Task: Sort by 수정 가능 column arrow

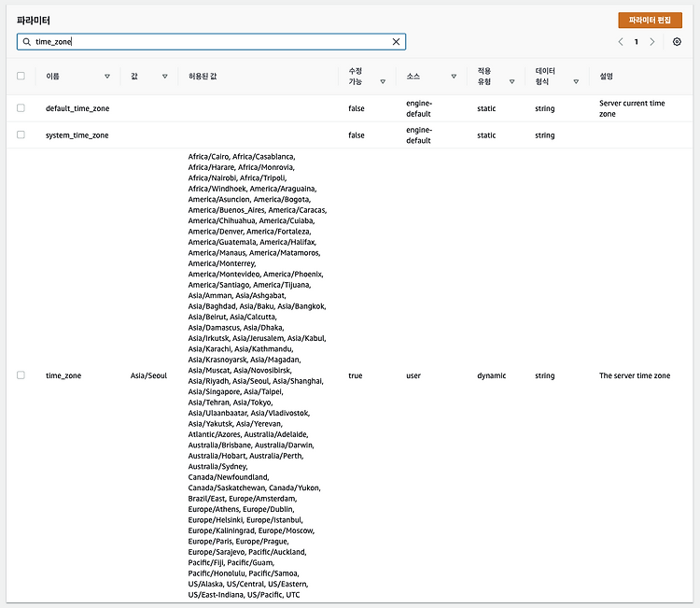Action: click(383, 82)
